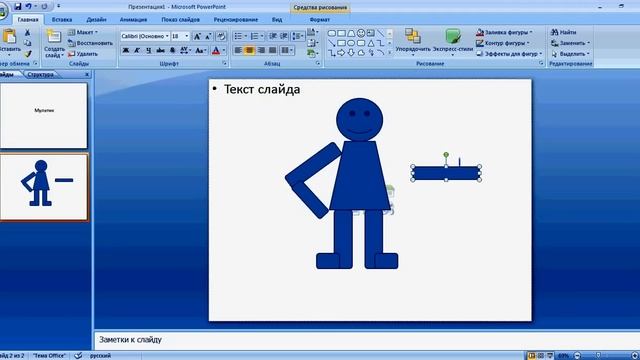Click the zoom slider handle
This screenshot has height=360, width=640.
click(598, 356)
